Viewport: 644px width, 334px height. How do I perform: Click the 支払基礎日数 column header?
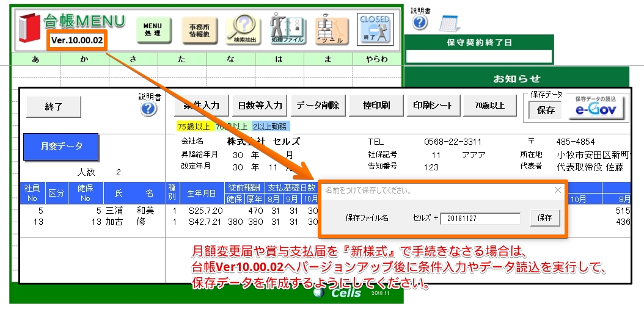coord(291,187)
